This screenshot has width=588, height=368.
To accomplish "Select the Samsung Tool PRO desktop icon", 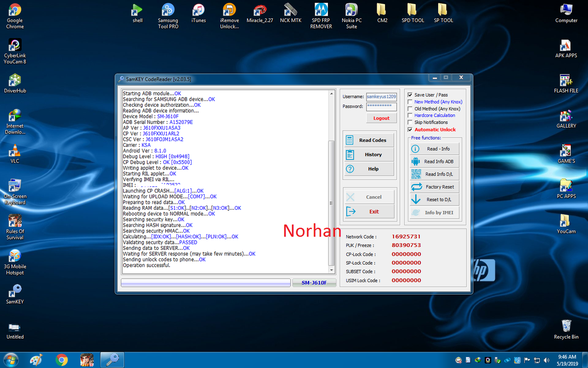I will pyautogui.click(x=168, y=16).
